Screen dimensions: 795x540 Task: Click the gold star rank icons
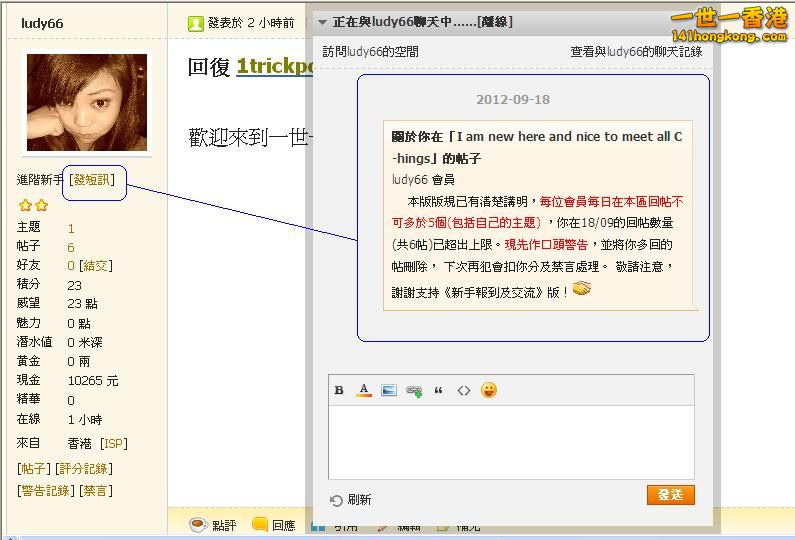coord(33,205)
